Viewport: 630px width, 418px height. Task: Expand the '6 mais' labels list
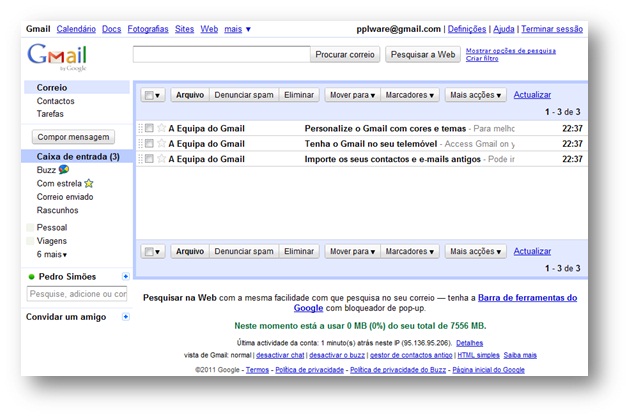pyautogui.click(x=52, y=254)
